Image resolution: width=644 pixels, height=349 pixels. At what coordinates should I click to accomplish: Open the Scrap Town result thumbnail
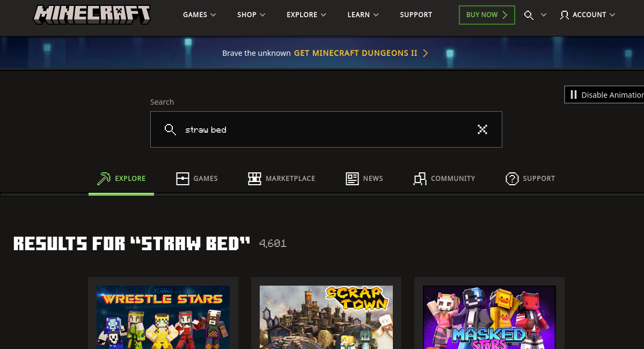[x=326, y=317]
